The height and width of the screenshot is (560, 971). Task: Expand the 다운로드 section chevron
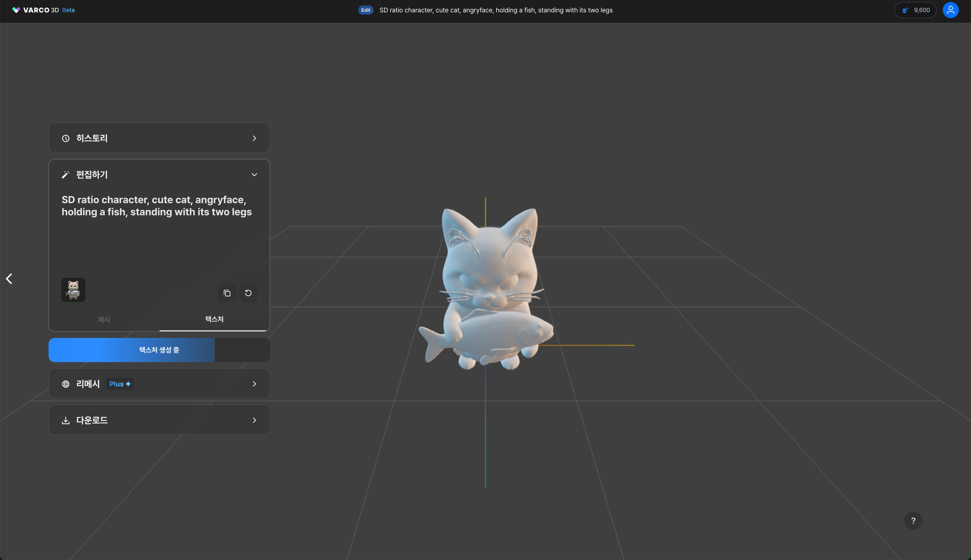[254, 420]
